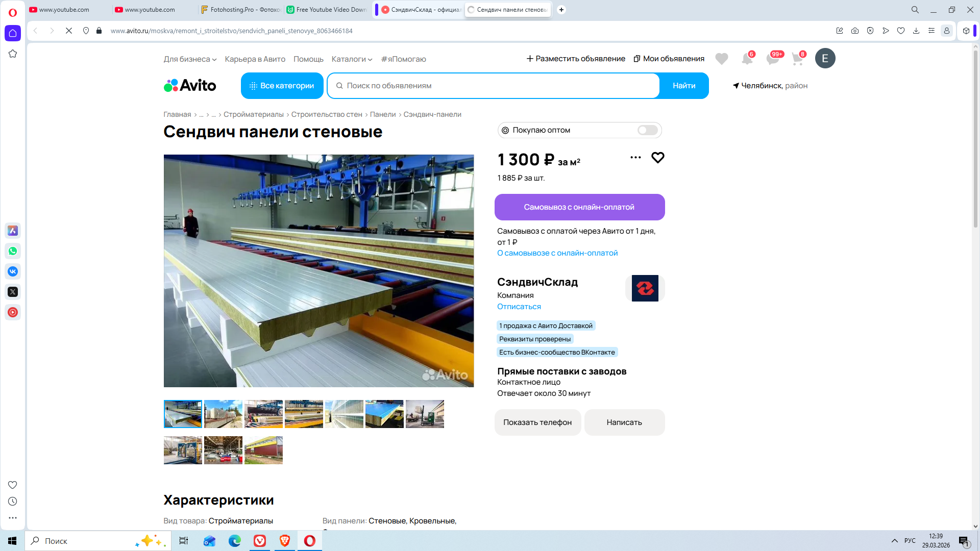The image size is (980, 551).
Task: Open messages chat bubble icon
Action: [x=772, y=59]
